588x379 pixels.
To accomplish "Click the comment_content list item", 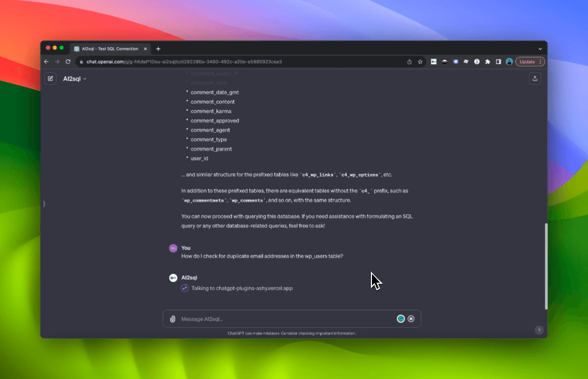I will coord(213,102).
